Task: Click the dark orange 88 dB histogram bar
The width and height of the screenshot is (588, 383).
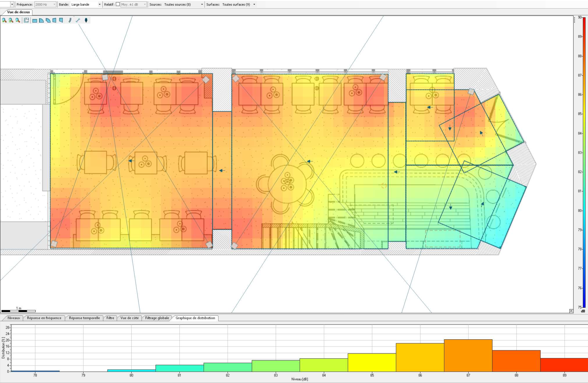Action: (516, 361)
